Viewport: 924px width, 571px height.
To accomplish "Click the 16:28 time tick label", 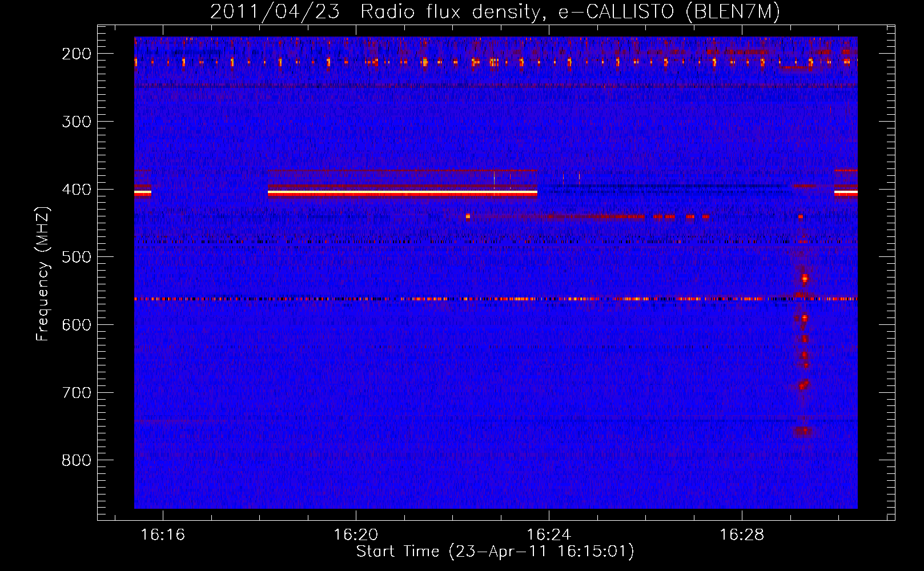I will click(741, 534).
